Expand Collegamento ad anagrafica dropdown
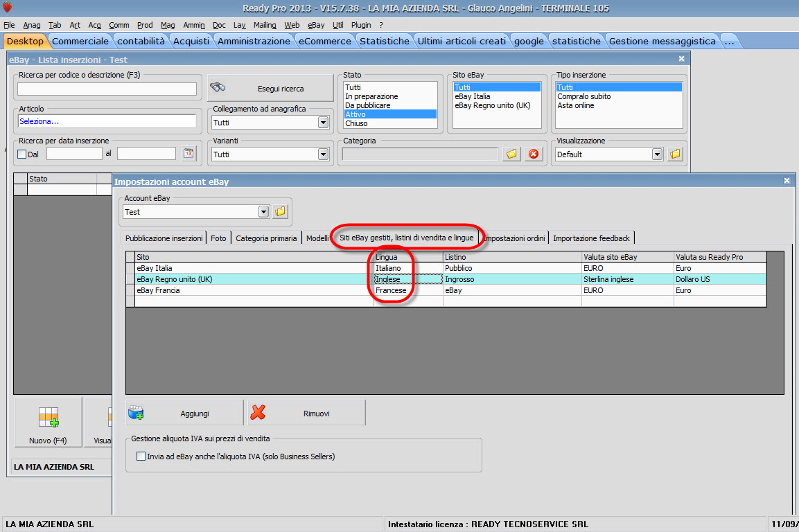 (323, 123)
